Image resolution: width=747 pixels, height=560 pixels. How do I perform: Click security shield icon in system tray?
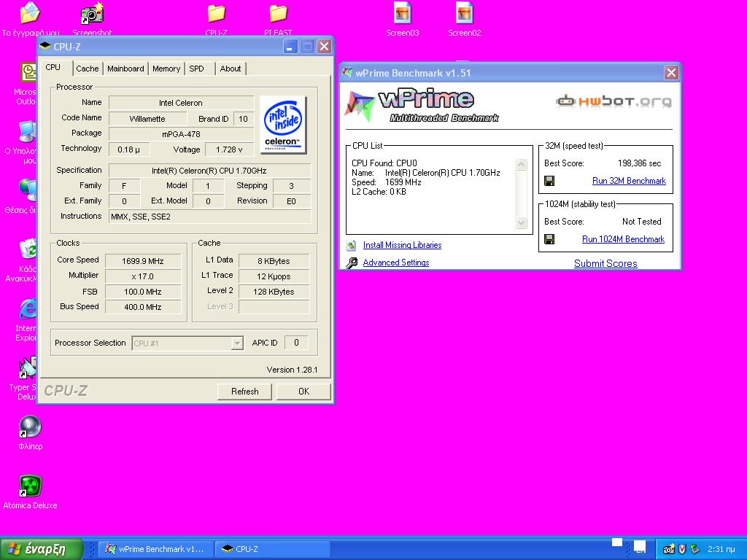click(682, 549)
